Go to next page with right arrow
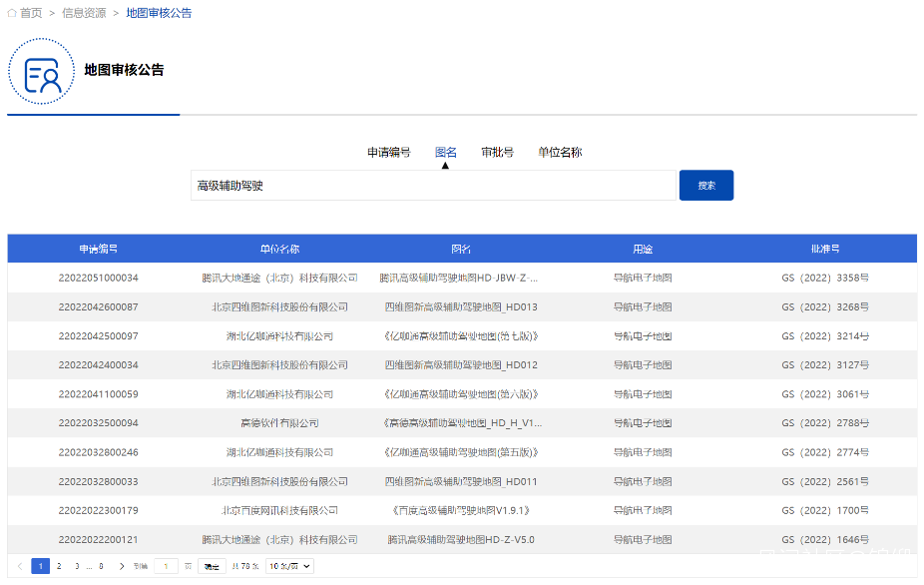The image size is (924, 585). coord(122,566)
